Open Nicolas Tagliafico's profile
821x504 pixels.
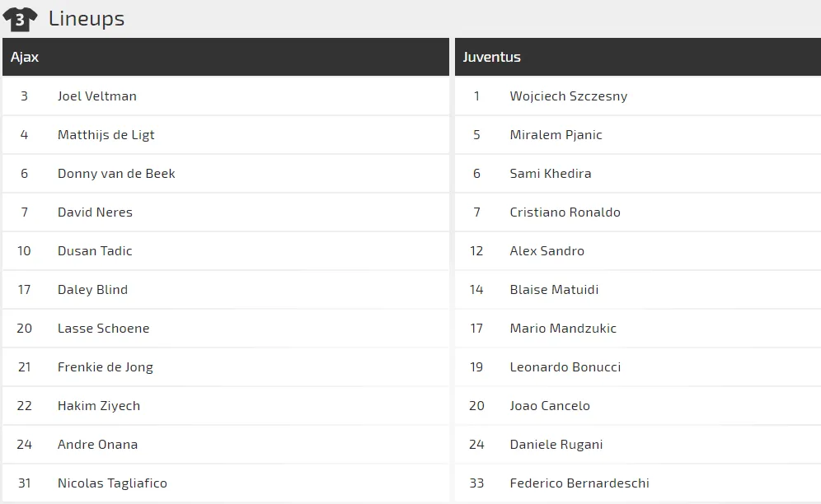112,483
